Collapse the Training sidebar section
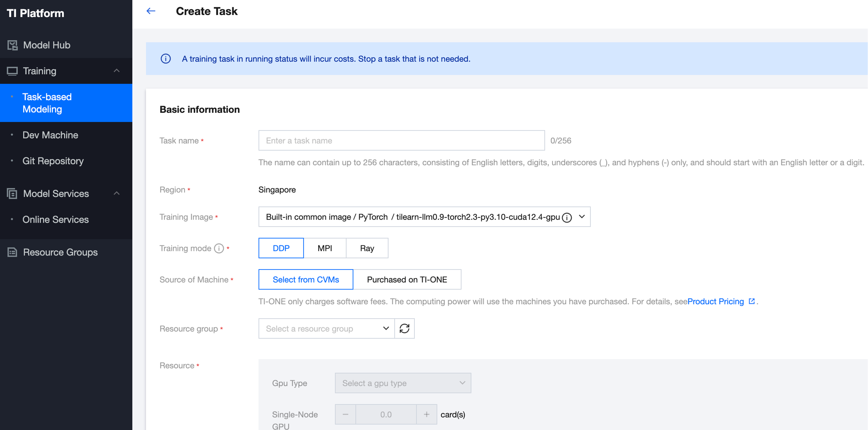868x430 pixels. pos(116,71)
